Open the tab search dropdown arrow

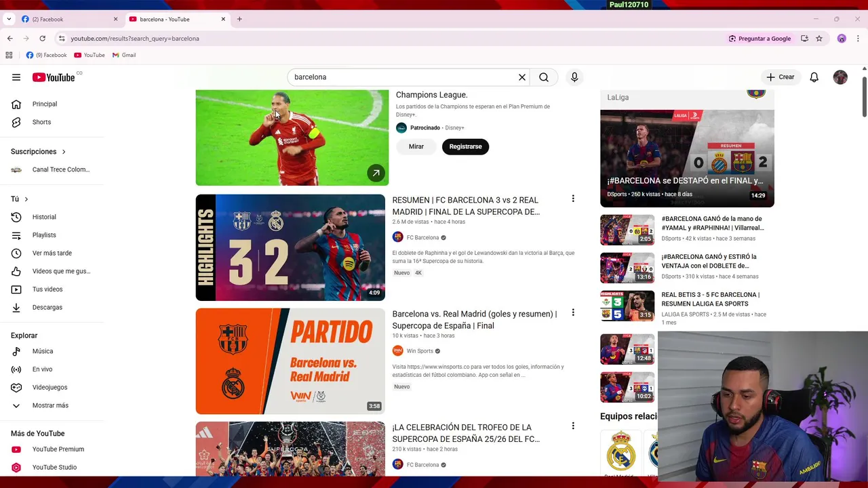click(x=9, y=19)
